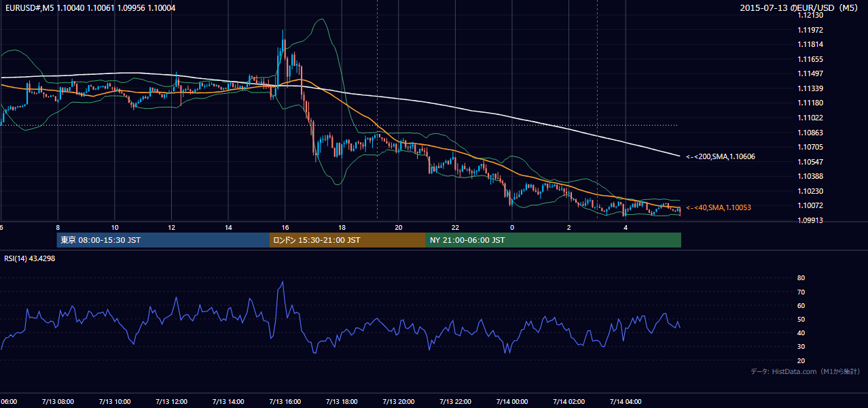Select the 40 SMA label 1.10053
The image size is (868, 408).
[x=719, y=207]
